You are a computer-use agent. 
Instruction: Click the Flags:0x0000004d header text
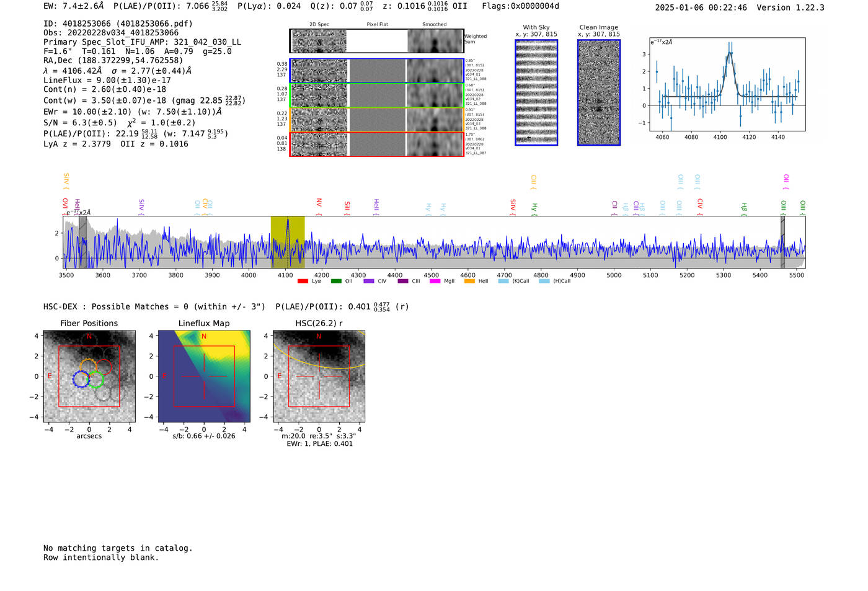click(520, 6)
